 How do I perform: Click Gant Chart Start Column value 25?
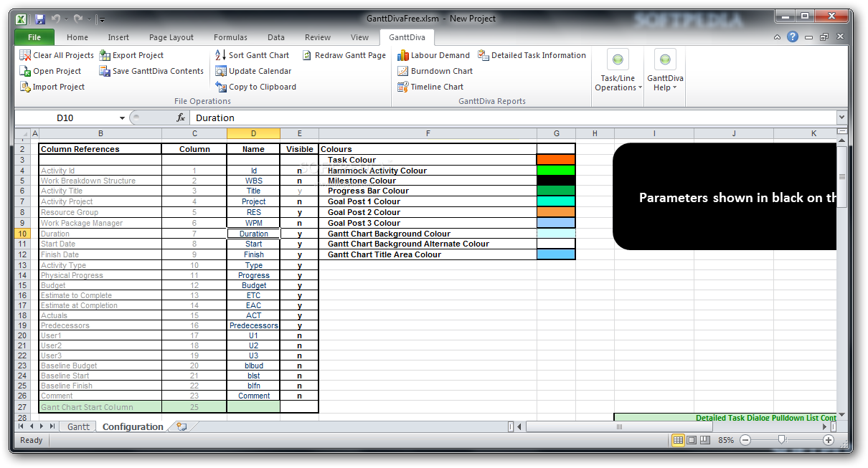click(194, 407)
